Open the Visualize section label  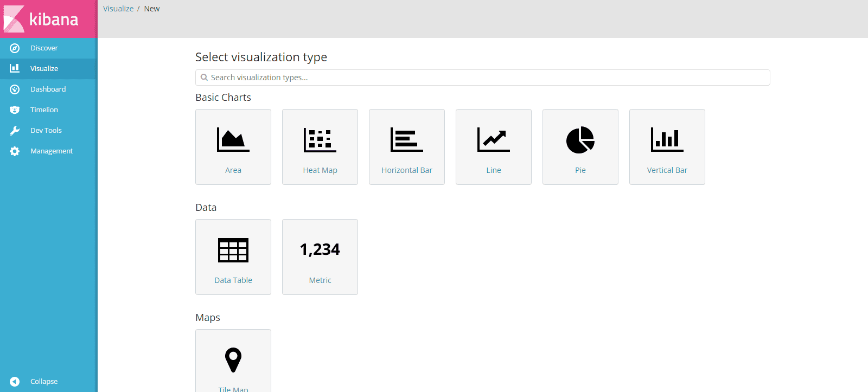[x=44, y=69]
